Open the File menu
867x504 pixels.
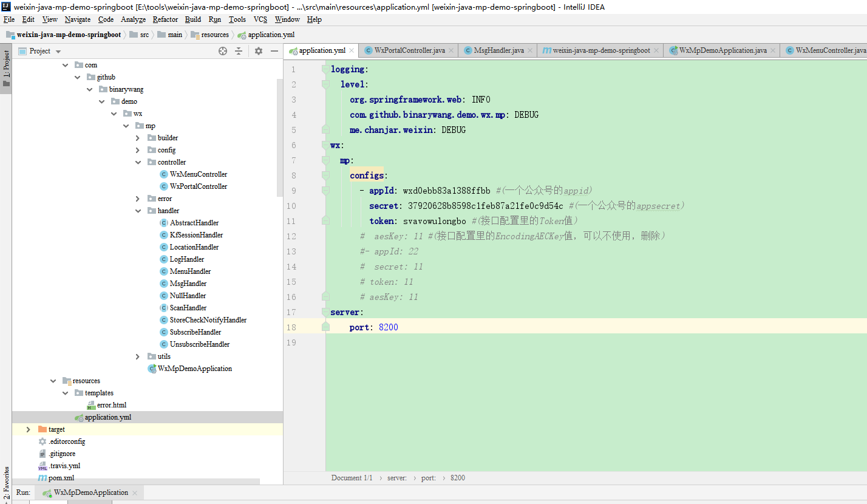click(9, 19)
